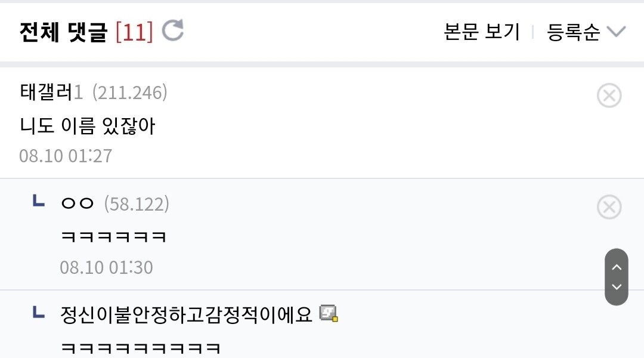Click the reply arrow icon beside ㅇㅇ
This screenshot has width=644, height=358.
39,202
